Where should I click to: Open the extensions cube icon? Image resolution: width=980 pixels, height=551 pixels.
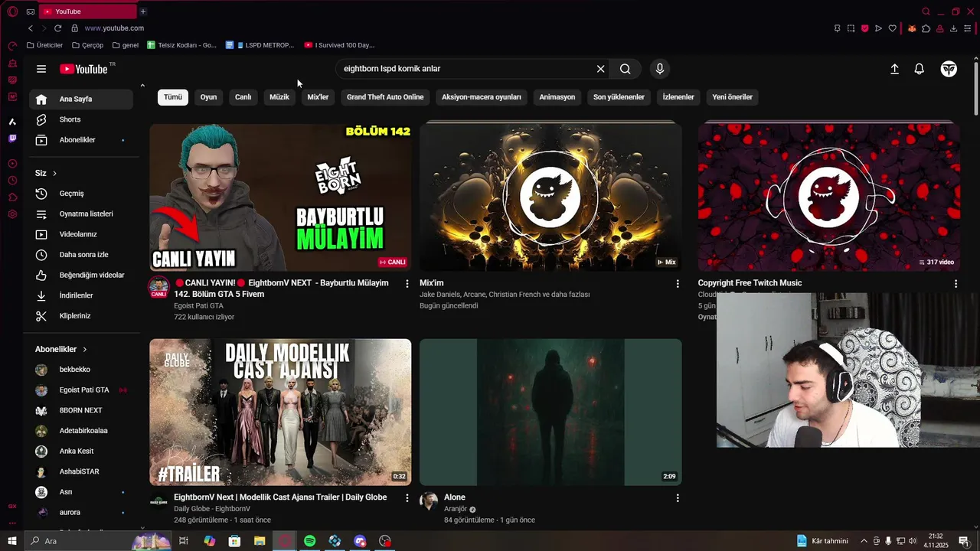[926, 28]
